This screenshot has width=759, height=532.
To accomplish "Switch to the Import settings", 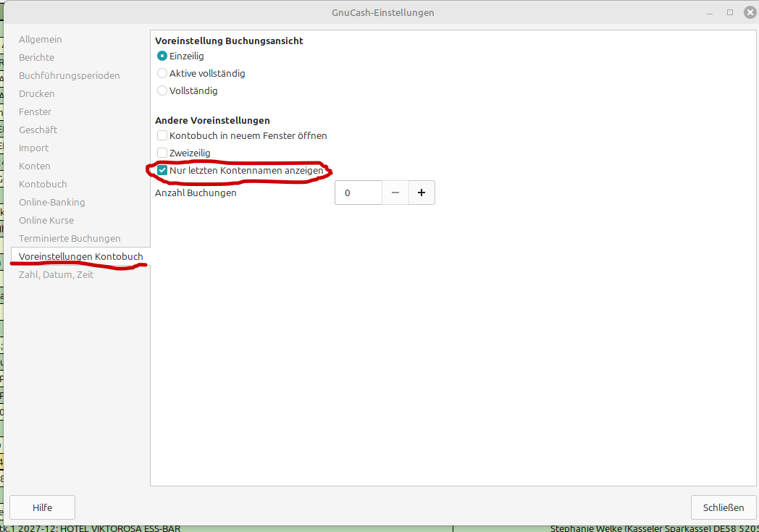I will click(x=33, y=148).
